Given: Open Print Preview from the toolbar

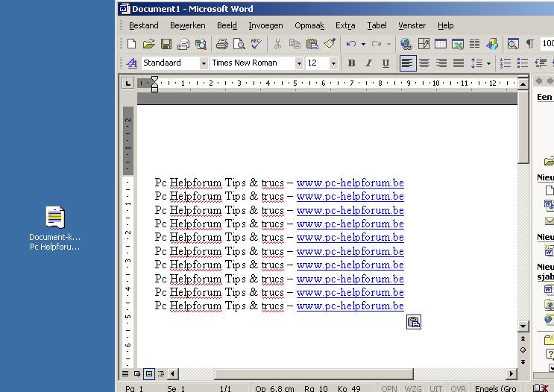Looking at the screenshot, I should (x=239, y=44).
